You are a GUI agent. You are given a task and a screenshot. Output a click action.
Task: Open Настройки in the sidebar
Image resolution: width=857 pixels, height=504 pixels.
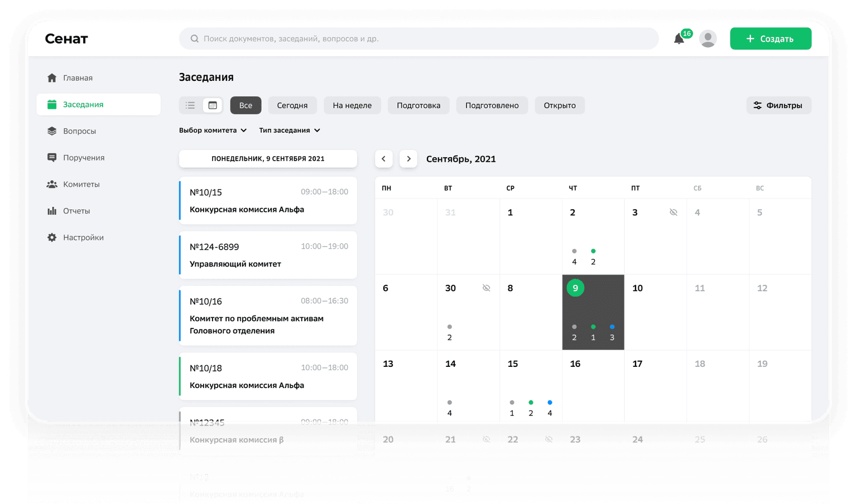pyautogui.click(x=99, y=238)
